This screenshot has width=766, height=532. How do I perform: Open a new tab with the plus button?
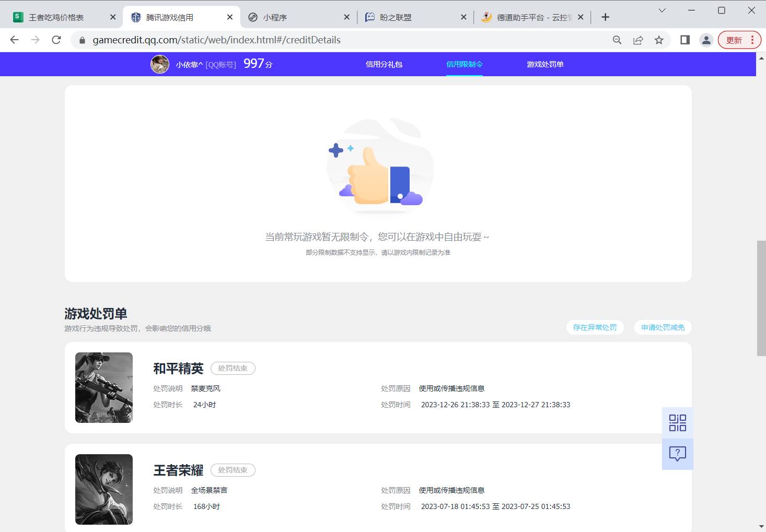point(605,17)
